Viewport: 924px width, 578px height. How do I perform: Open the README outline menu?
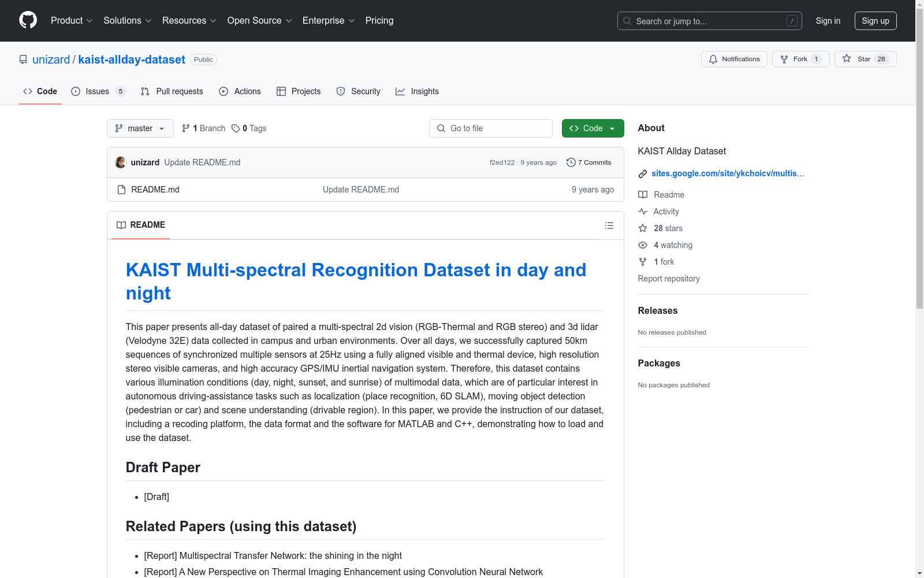[x=609, y=225]
